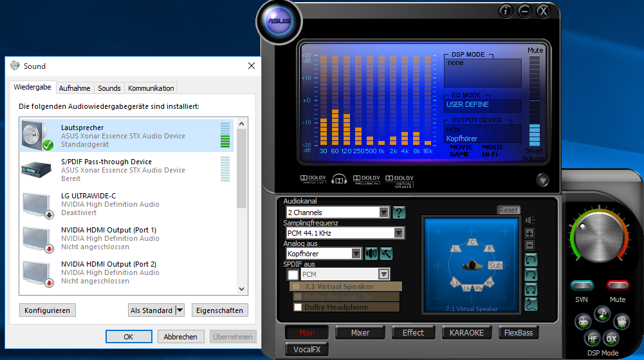Click the Center speaker C in the map

472,242
